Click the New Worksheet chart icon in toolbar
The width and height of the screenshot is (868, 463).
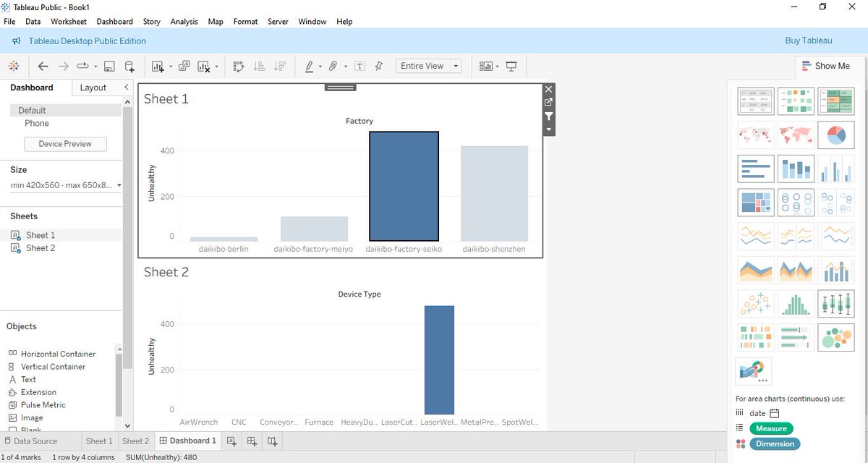[x=158, y=67]
